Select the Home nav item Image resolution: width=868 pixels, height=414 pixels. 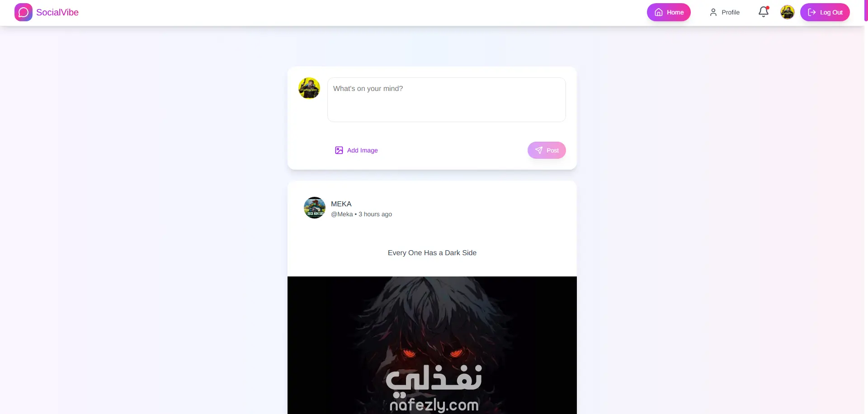pos(669,12)
